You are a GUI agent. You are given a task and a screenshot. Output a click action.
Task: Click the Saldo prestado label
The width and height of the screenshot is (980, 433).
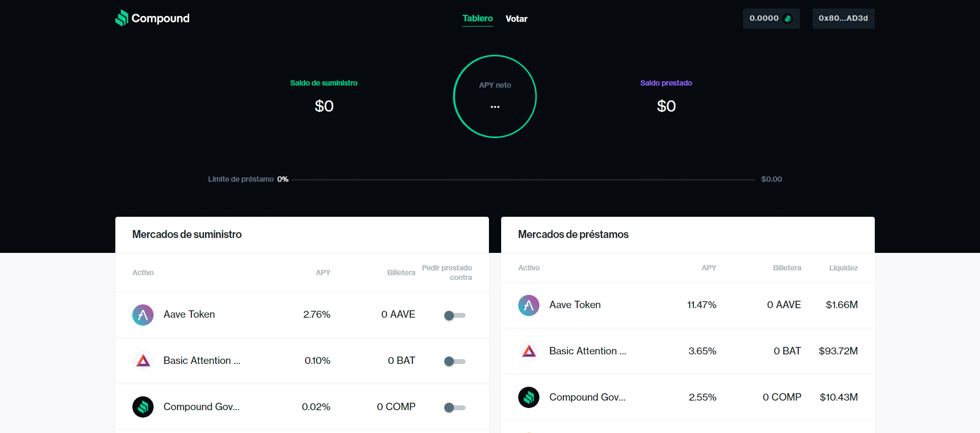(x=666, y=83)
